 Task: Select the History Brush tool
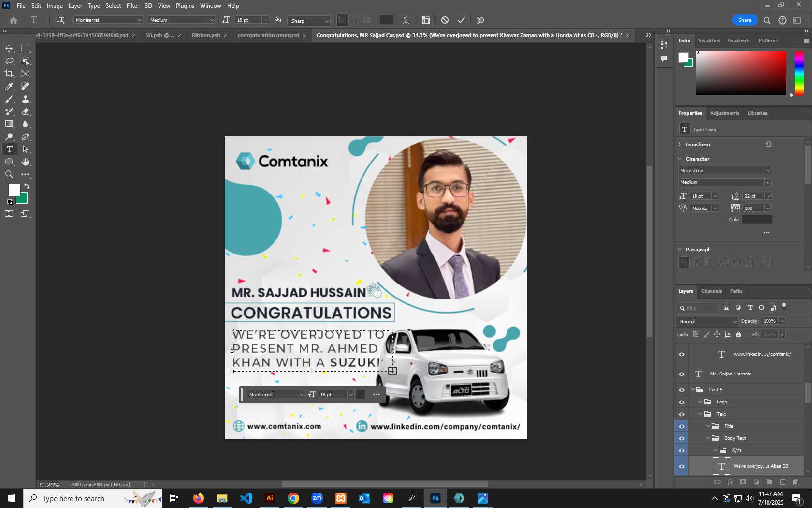(9, 111)
